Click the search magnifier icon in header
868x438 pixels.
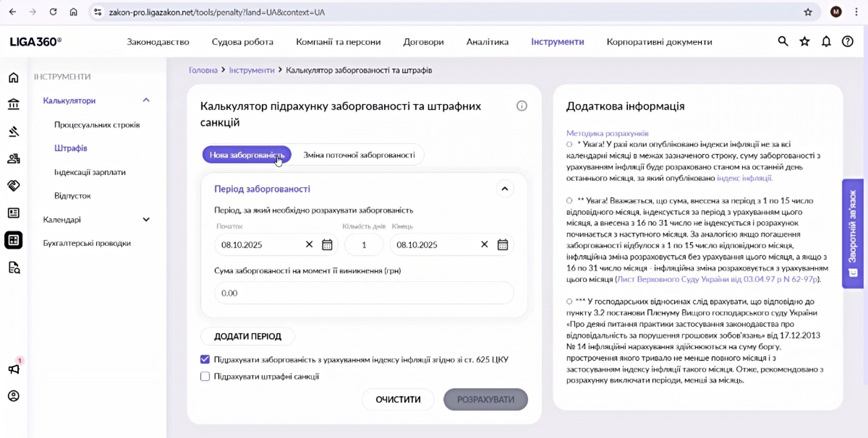783,41
